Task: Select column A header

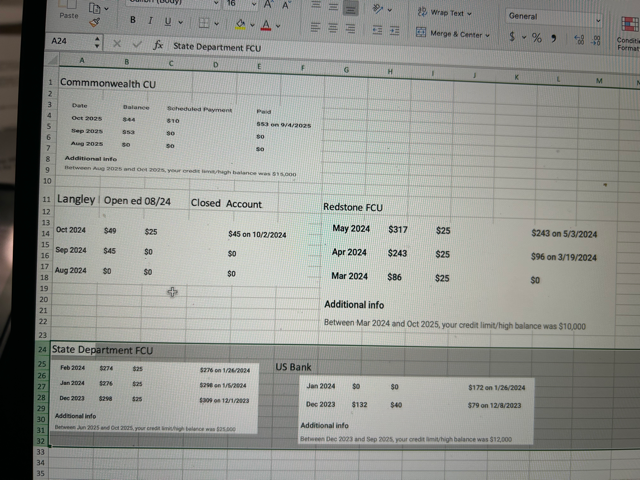Action: [x=82, y=60]
